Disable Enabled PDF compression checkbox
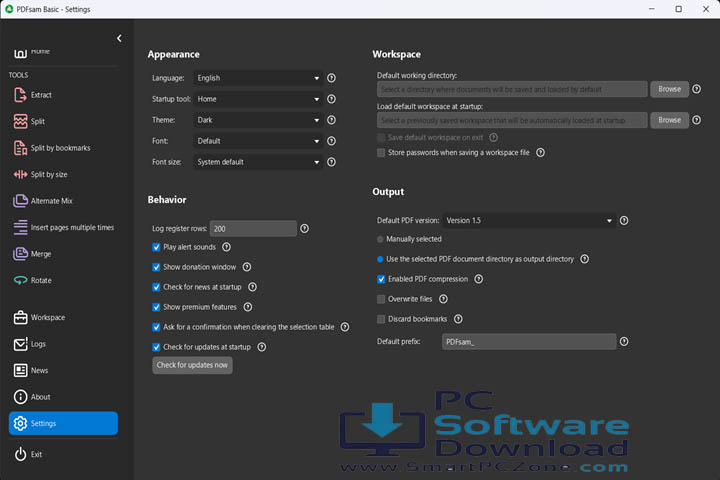The image size is (720, 480). tap(381, 279)
